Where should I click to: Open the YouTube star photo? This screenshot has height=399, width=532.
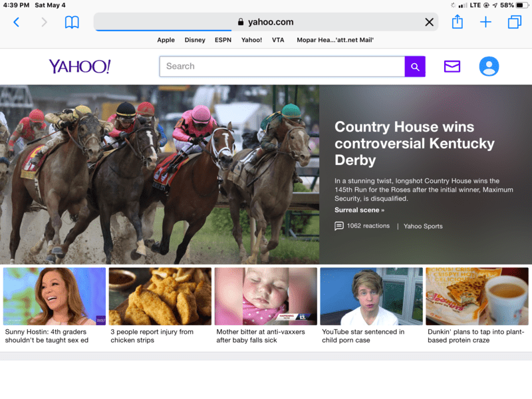[x=372, y=296]
